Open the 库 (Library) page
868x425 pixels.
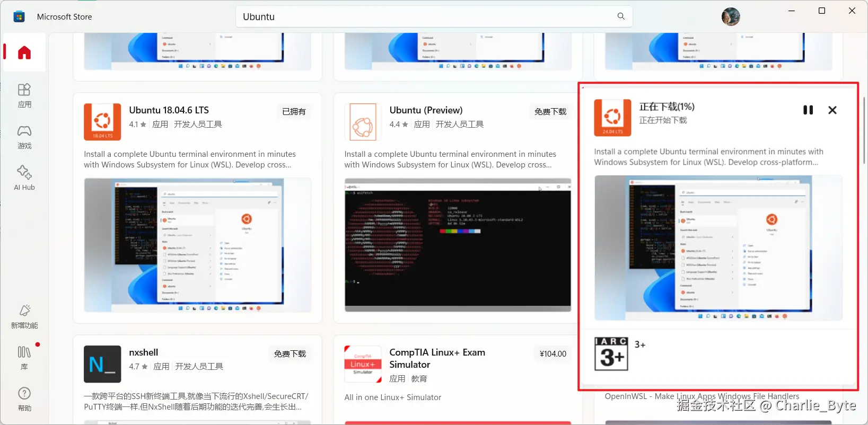tap(24, 358)
